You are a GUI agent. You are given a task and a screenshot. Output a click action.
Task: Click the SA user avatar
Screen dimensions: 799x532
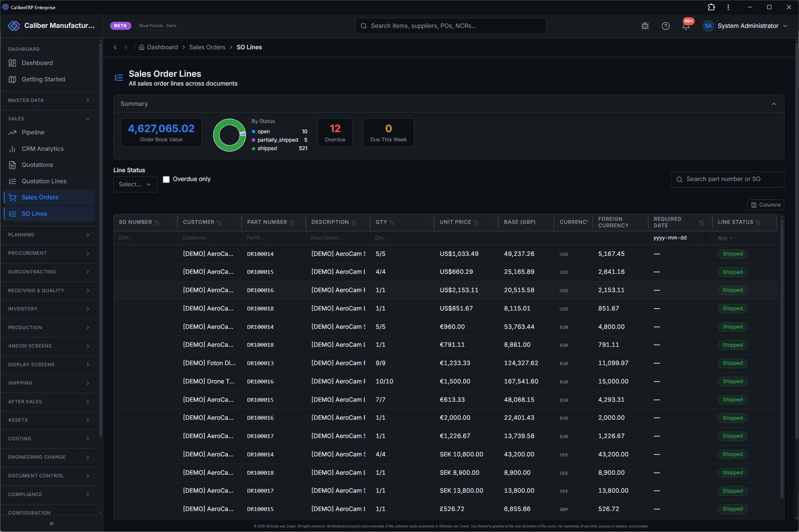708,26
